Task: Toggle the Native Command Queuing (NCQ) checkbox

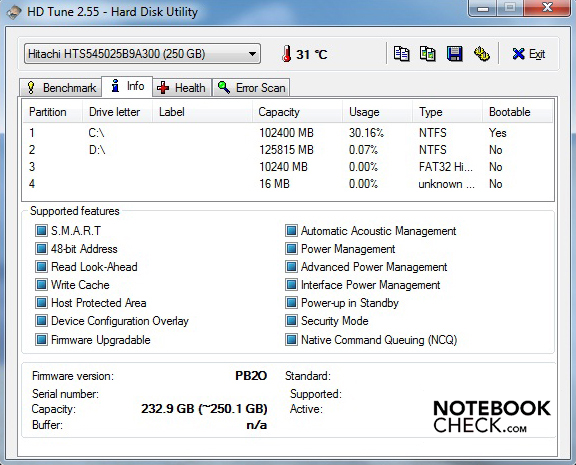Action: pyautogui.click(x=291, y=339)
